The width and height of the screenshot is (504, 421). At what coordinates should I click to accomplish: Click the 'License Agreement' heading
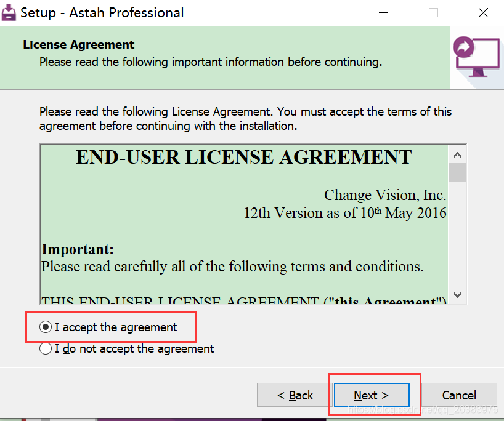pos(78,44)
